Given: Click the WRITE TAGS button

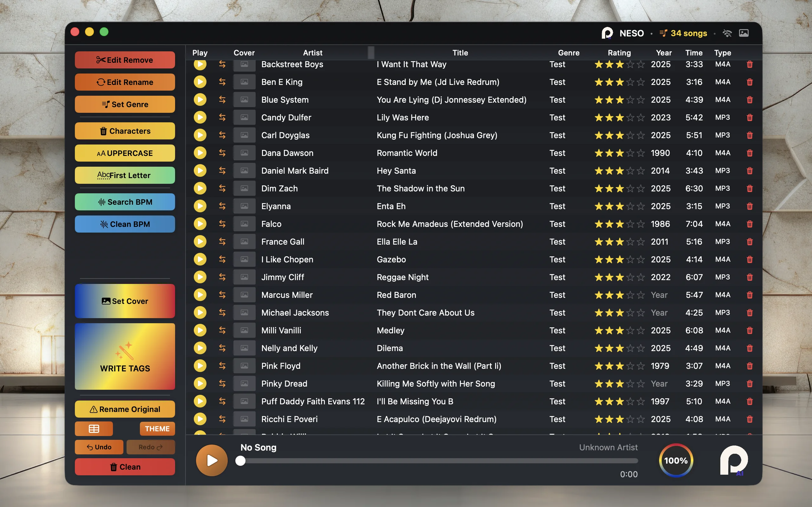Looking at the screenshot, I should coord(125,356).
